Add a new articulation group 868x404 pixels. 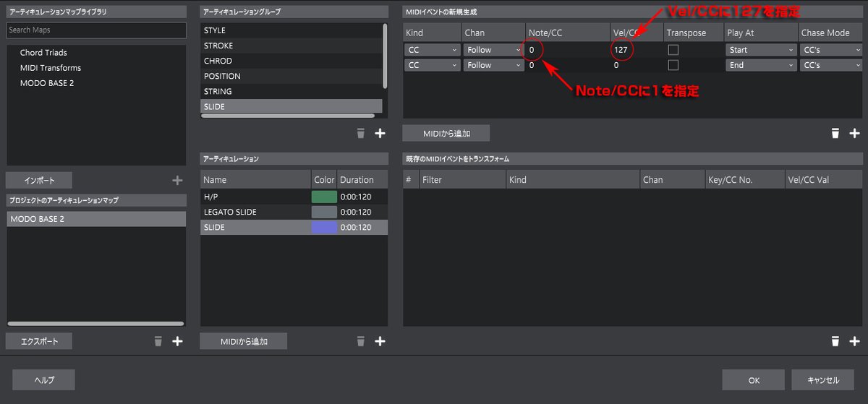[x=380, y=133]
